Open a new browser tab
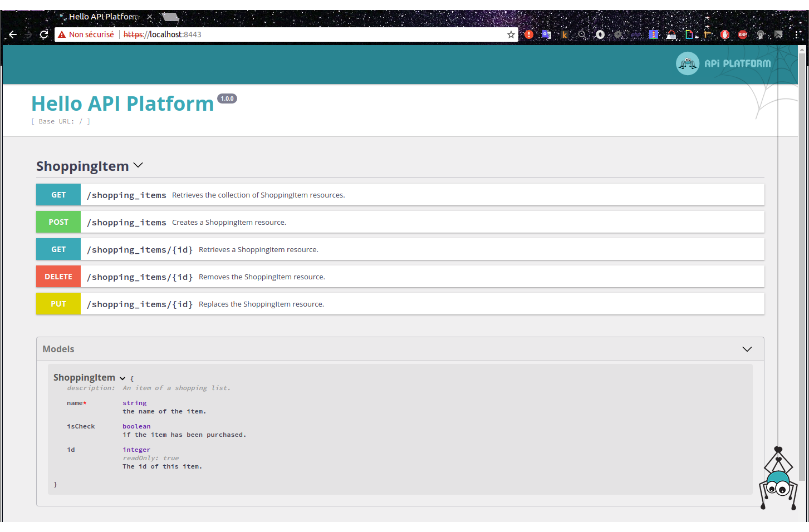The height and width of the screenshot is (532, 809). point(170,17)
